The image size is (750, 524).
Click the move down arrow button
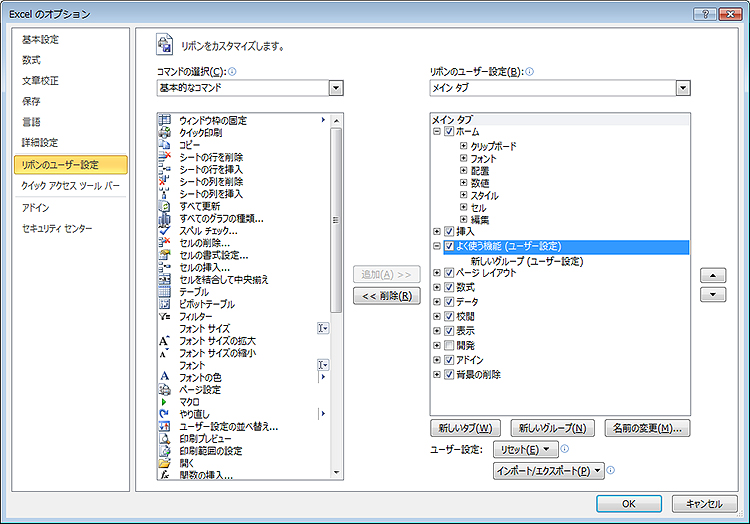pos(713,295)
